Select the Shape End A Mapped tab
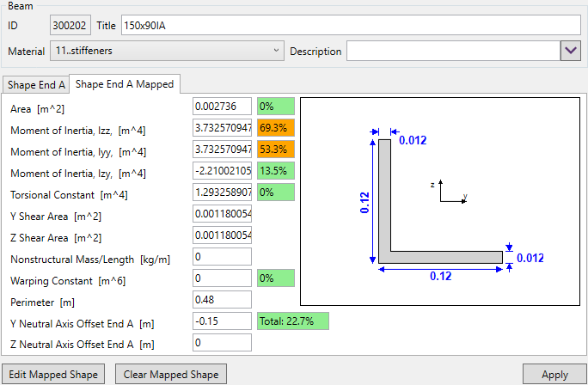The height and width of the screenshot is (385, 588). click(x=125, y=84)
